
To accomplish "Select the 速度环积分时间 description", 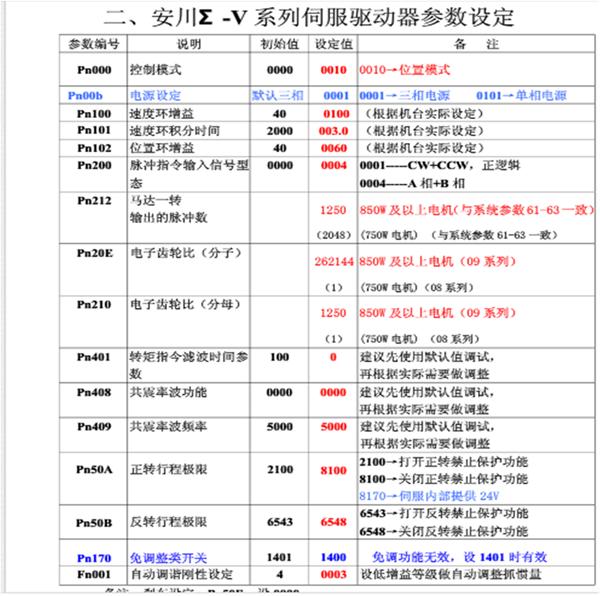I will (x=174, y=131).
